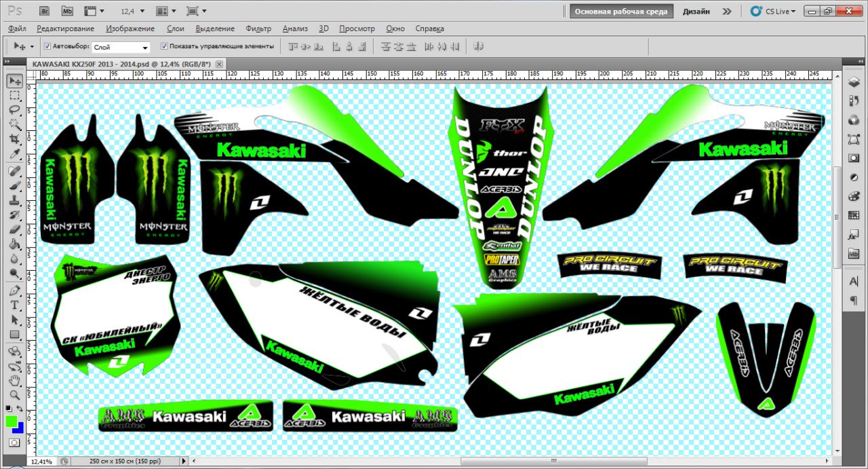Image resolution: width=868 pixels, height=469 pixels.
Task: Toggle Quick Mask mode
Action: (x=14, y=442)
